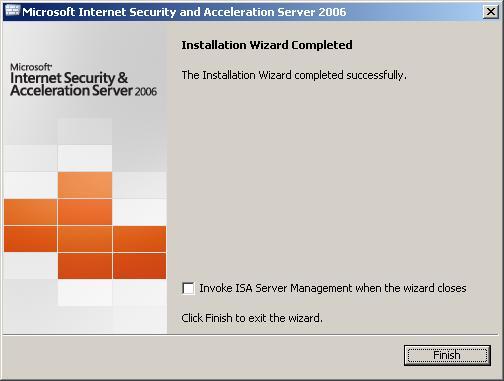Click the window title bar text

tap(184, 12)
